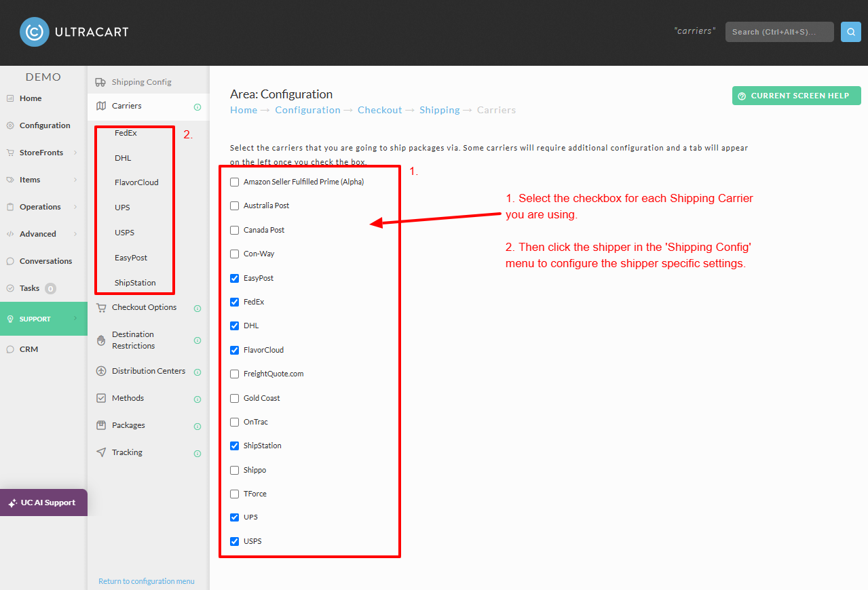Enable the OnTrac carrier checkbox
This screenshot has width=868, height=590.
[235, 422]
